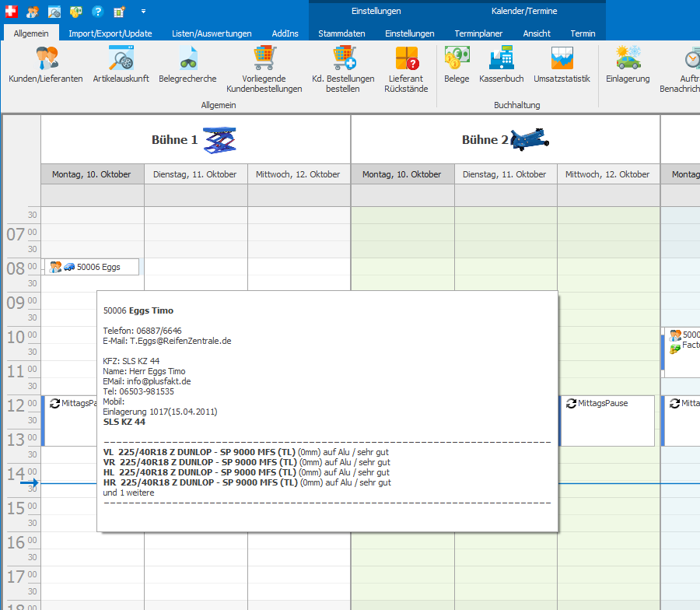This screenshot has height=610, width=700.
Task: Click recurrence icon of Bühne 1 Montag MittagsPause
Action: pyautogui.click(x=55, y=403)
